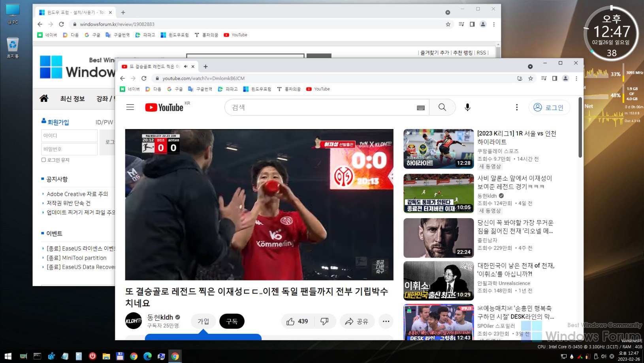Screen dimensions: 644x363
Task: Open File Explorer from the taskbar
Action: pos(106,356)
